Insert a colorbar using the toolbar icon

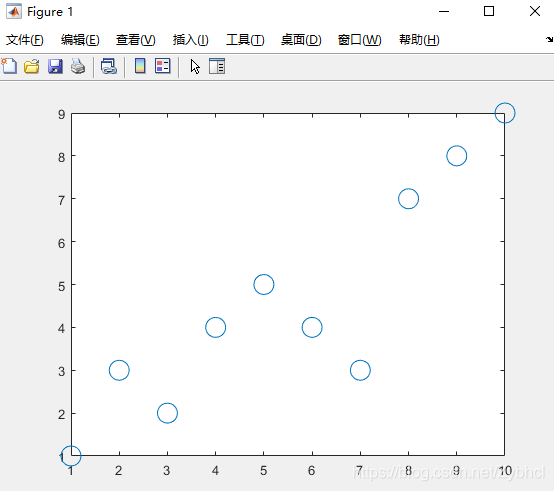pos(140,66)
